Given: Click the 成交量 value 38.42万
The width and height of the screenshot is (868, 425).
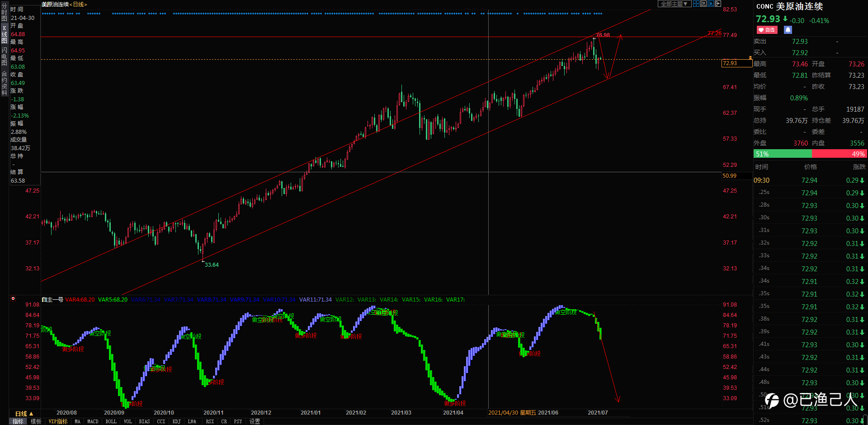Looking at the screenshot, I should 20,148.
